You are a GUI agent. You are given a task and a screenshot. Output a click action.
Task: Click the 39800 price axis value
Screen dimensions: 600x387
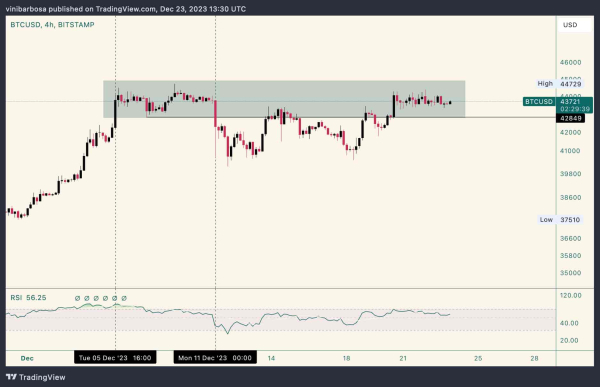[571, 174]
